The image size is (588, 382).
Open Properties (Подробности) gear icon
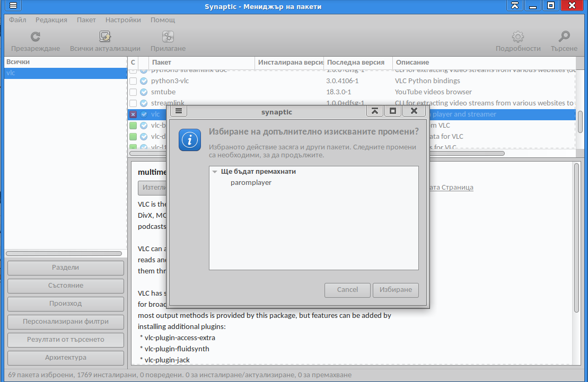pyautogui.click(x=518, y=37)
